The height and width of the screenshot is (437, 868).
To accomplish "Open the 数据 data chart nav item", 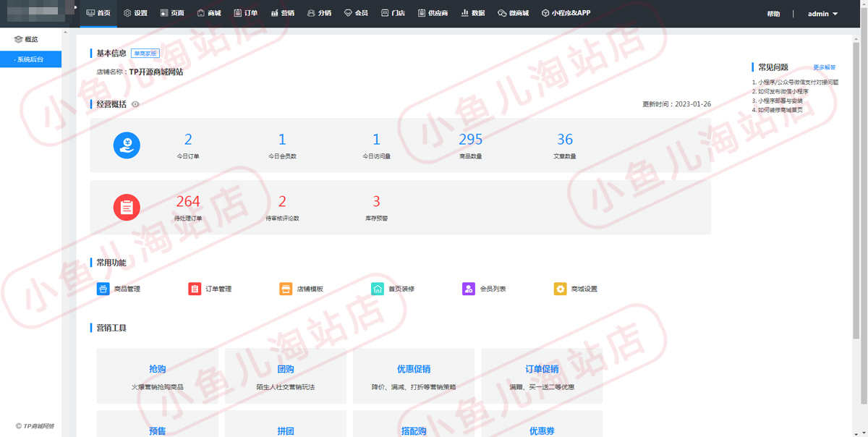I will 473,13.
